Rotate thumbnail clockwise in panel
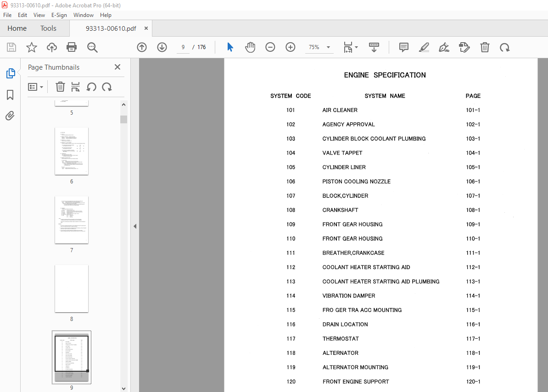This screenshot has height=392, width=548. click(107, 87)
